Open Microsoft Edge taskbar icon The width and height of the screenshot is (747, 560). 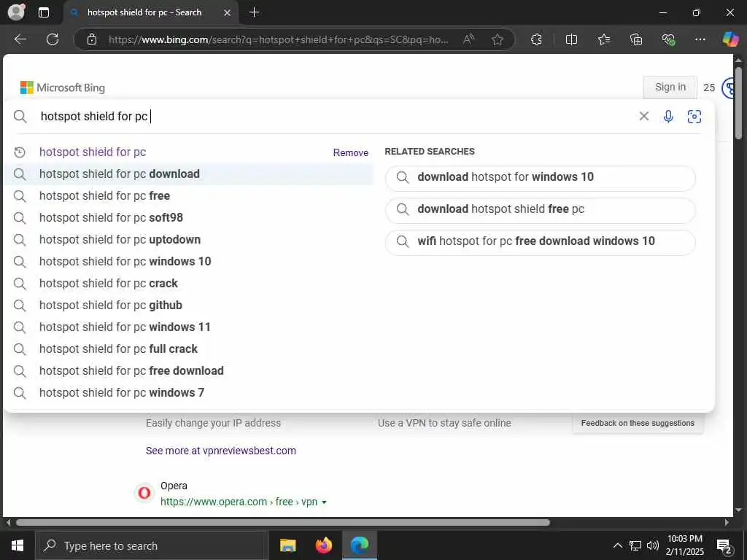point(360,545)
